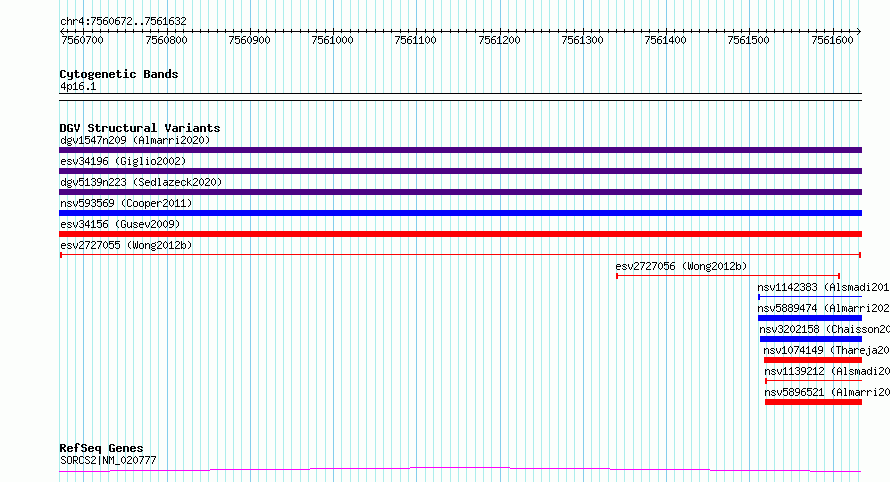Click the 4p16.1 cytogenetic band label
Viewport: 890px width, 482px height.
point(78,86)
